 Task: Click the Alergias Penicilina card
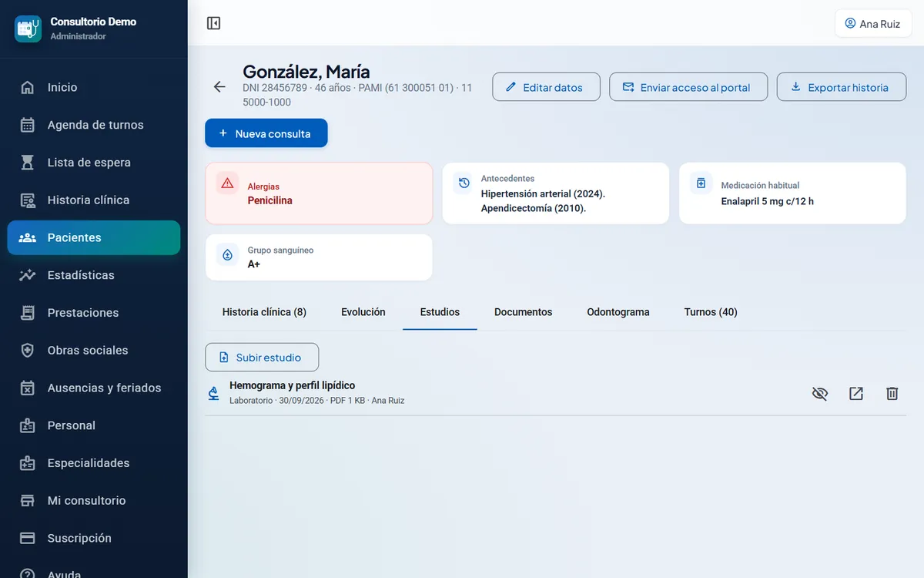(319, 193)
